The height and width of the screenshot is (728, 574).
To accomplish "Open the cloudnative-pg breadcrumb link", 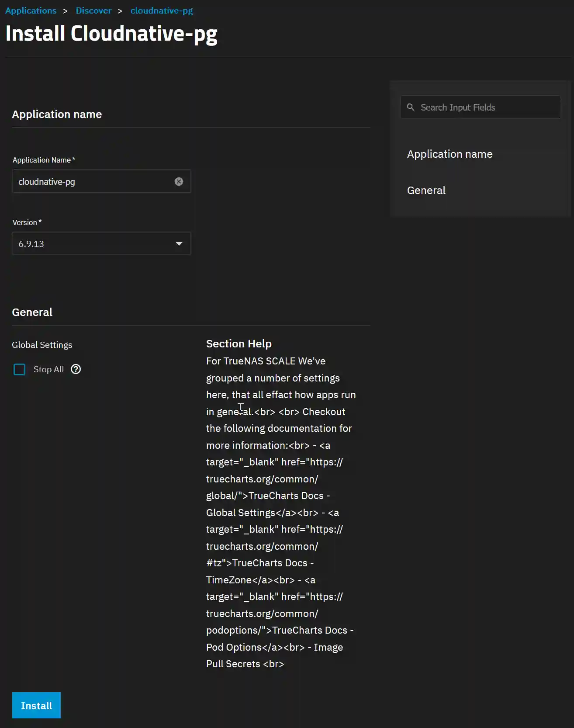I will (162, 10).
